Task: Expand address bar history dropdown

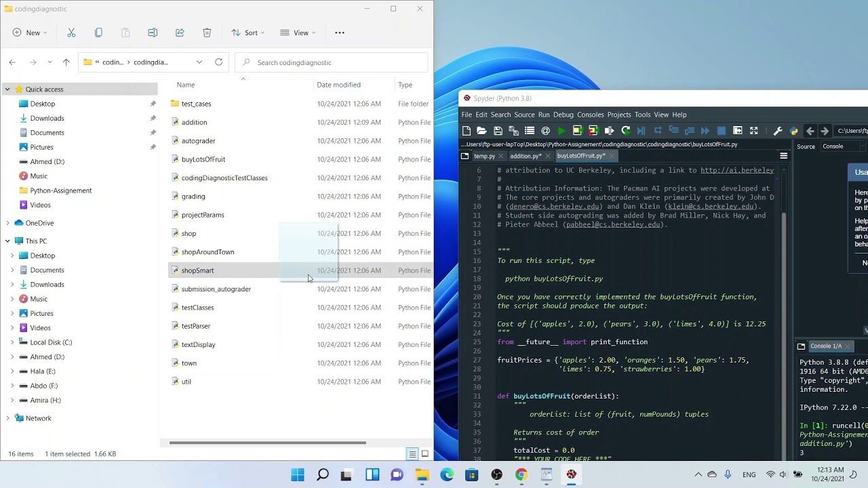Action: (x=199, y=62)
